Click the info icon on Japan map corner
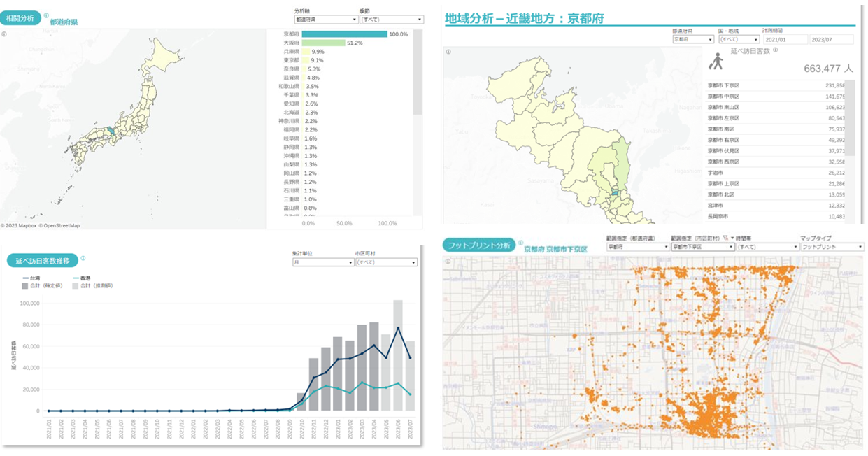This screenshot has height=456, width=868. tap(4, 34)
